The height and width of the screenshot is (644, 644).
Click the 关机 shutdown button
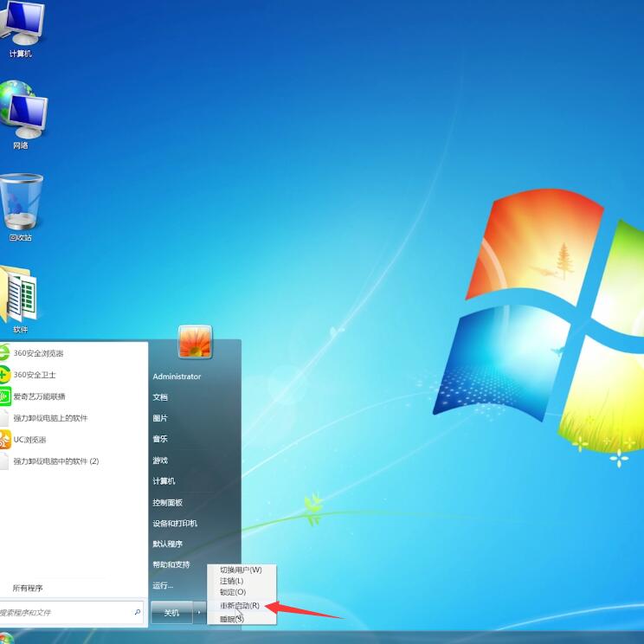point(171,613)
